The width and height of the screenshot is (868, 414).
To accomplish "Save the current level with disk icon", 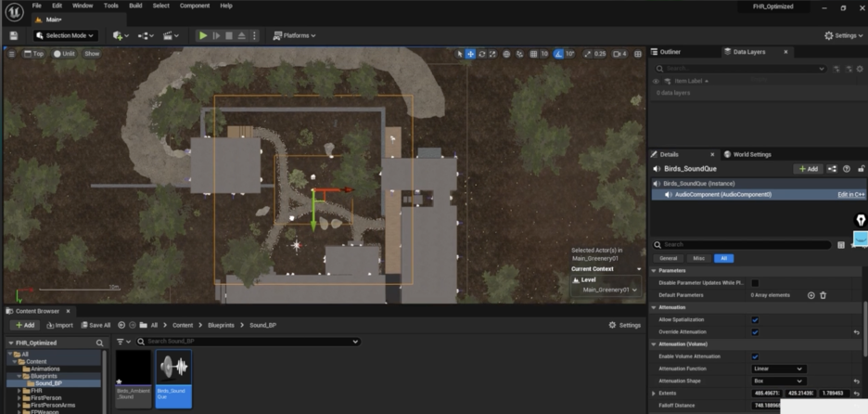I will click(x=14, y=35).
